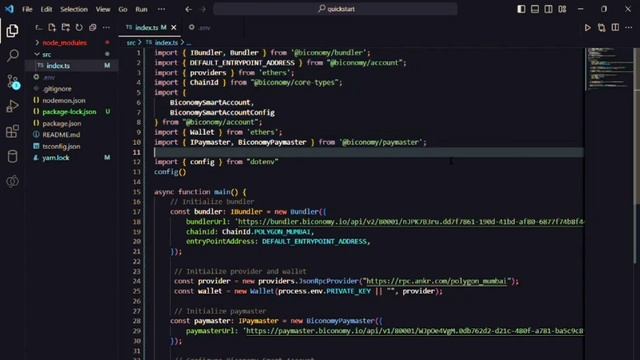Click the minimap code overview
The image size is (640, 360).
click(608, 68)
